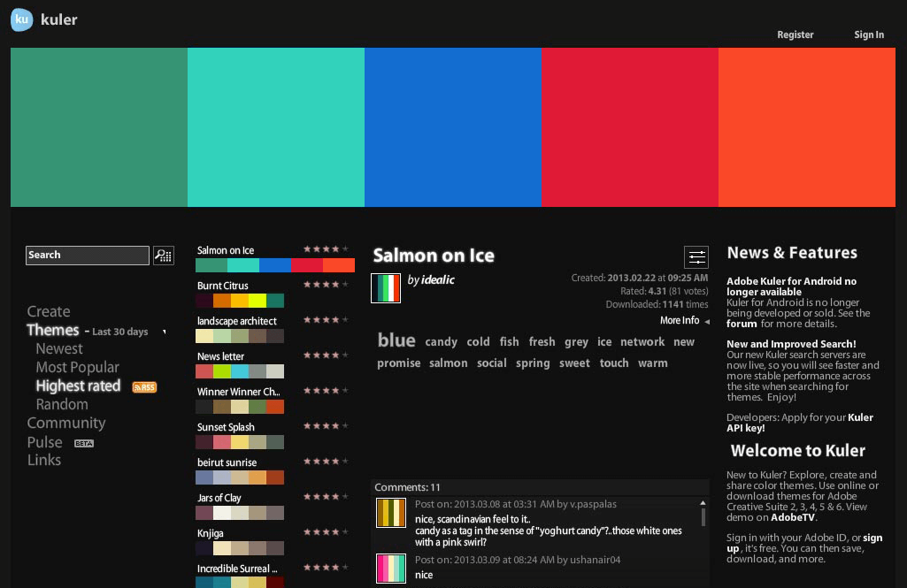The width and height of the screenshot is (907, 588).
Task: Click the large green banner swatch
Action: [99, 127]
